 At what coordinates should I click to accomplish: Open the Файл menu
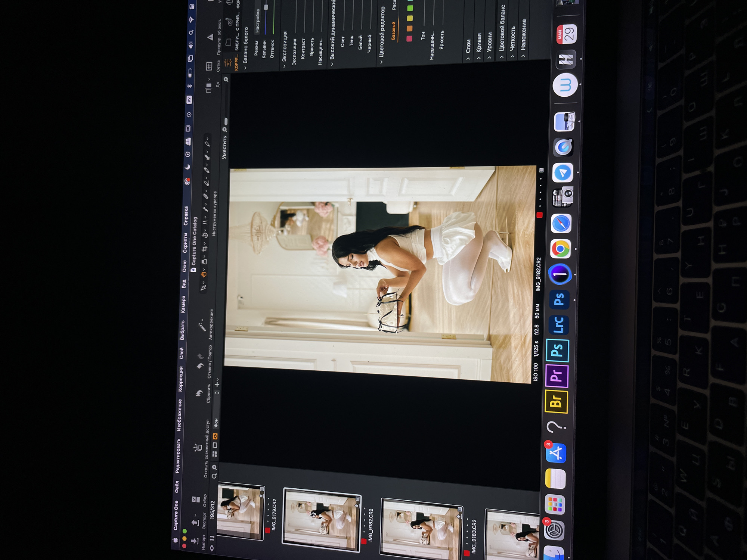[x=177, y=487]
